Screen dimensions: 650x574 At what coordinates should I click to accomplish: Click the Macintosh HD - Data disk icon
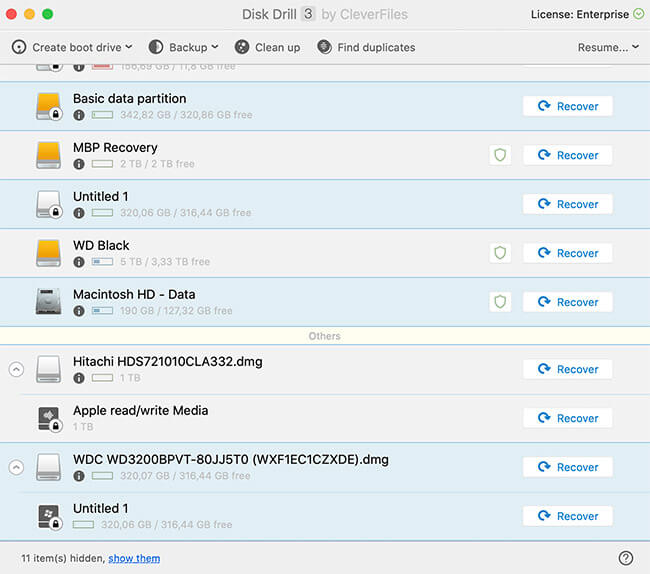tap(49, 302)
